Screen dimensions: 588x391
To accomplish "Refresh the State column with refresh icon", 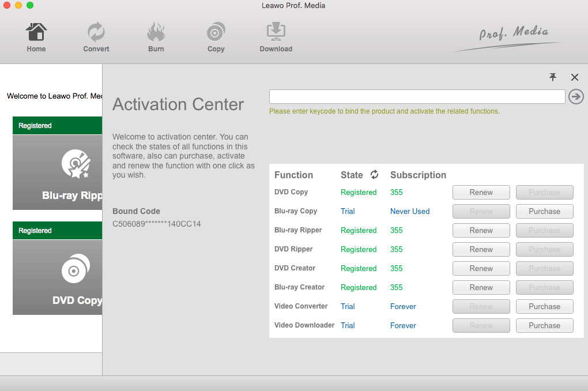I will pos(375,175).
